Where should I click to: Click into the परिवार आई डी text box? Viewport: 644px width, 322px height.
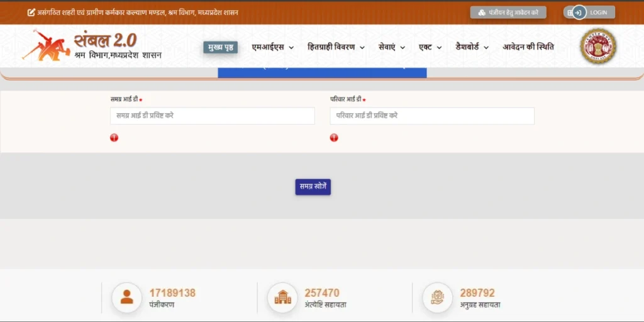pyautogui.click(x=431, y=116)
